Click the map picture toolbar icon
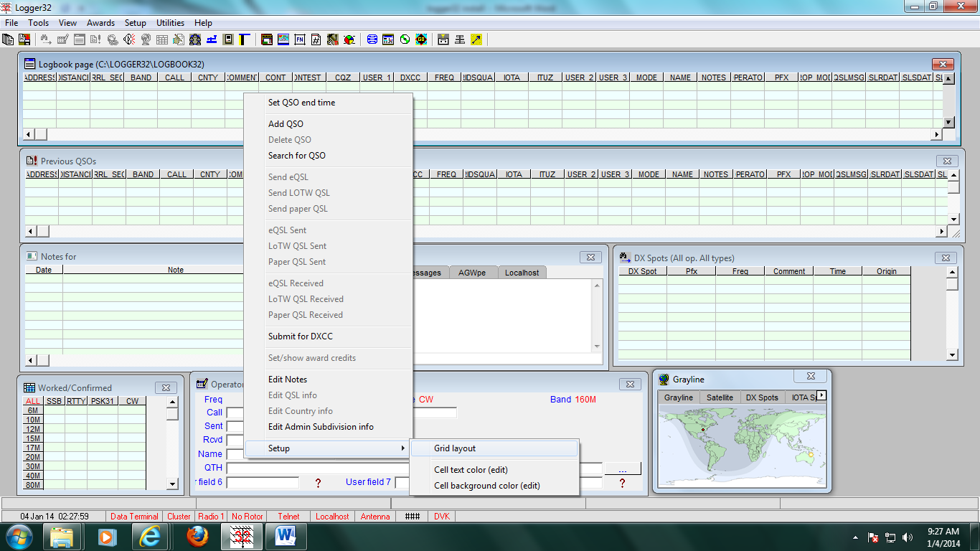Image resolution: width=980 pixels, height=551 pixels. tap(283, 39)
